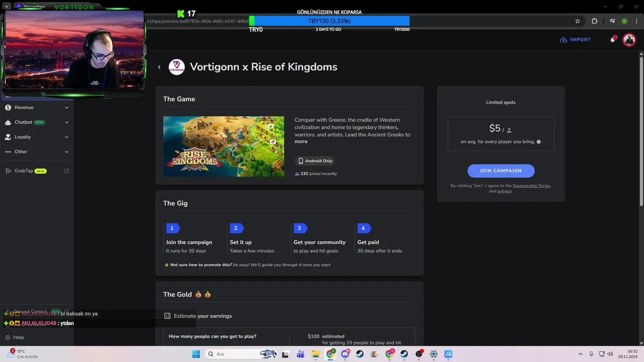The image size is (644, 362).
Task: Open Microsoft Teams from the taskbar
Action: point(300,354)
